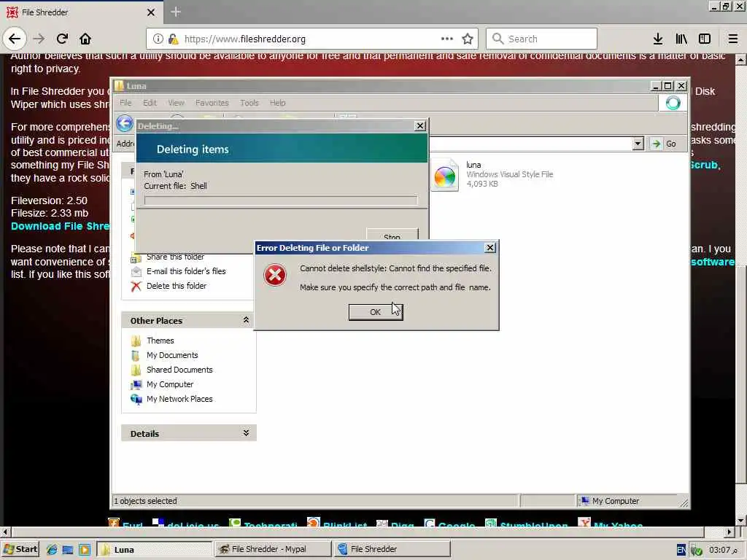Open My Network Places link
Viewport: 747px width, 560px height.
179,399
